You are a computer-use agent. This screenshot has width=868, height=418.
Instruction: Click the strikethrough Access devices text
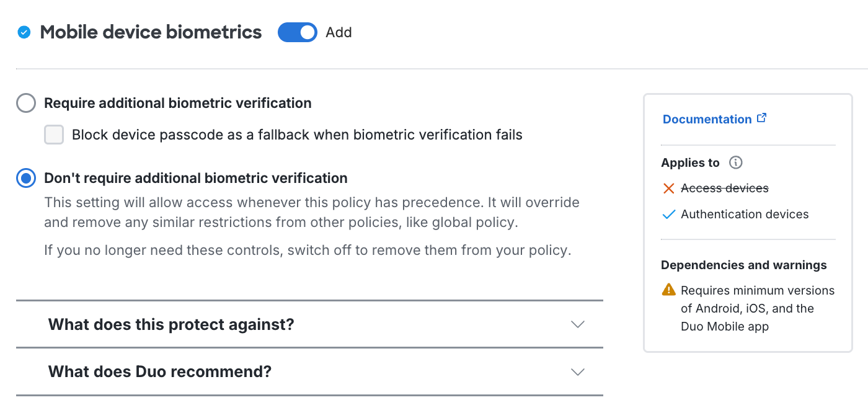point(724,188)
